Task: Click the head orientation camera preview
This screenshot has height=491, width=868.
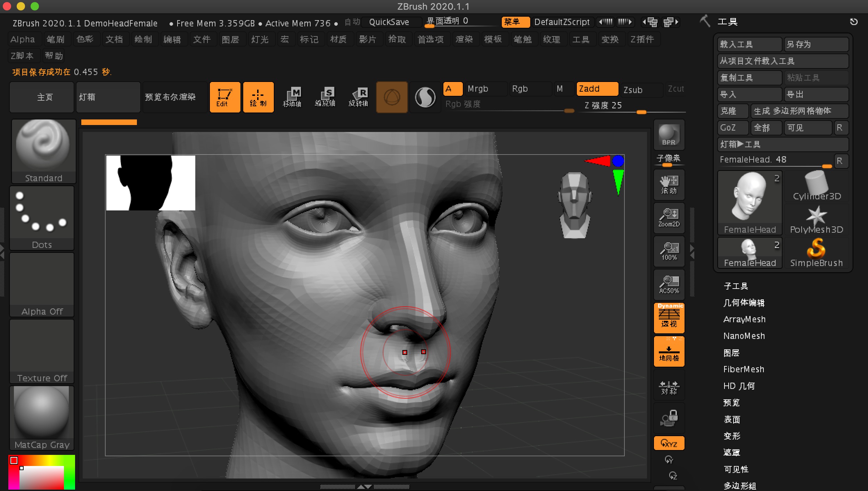Action: tap(574, 205)
